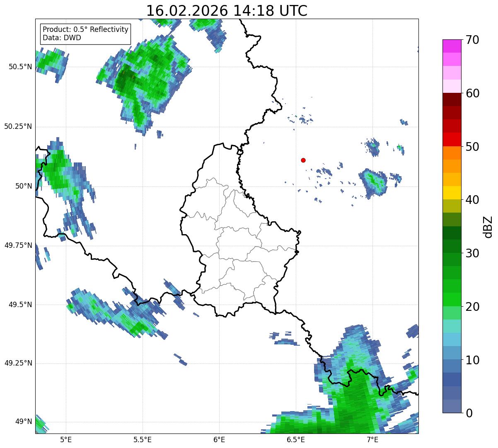Pick the yellow segment just above 40
Screen dimensions: 498x448
click(x=452, y=193)
